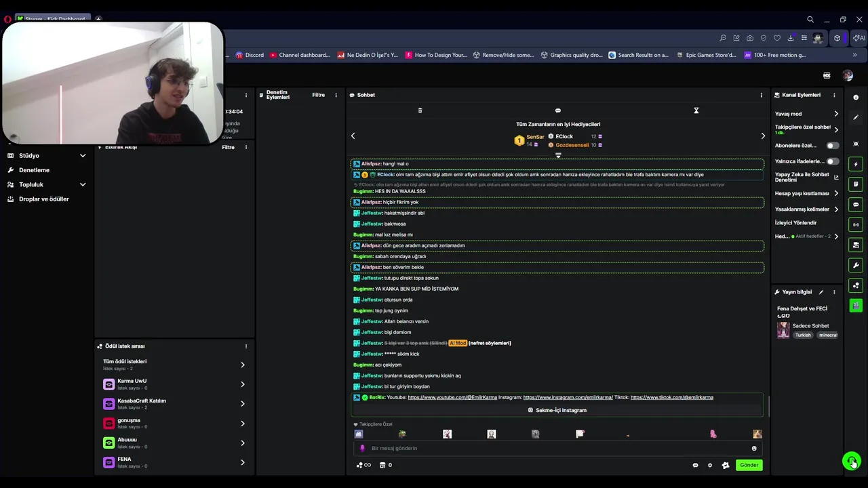Click the trash icon above chat

point(420,110)
